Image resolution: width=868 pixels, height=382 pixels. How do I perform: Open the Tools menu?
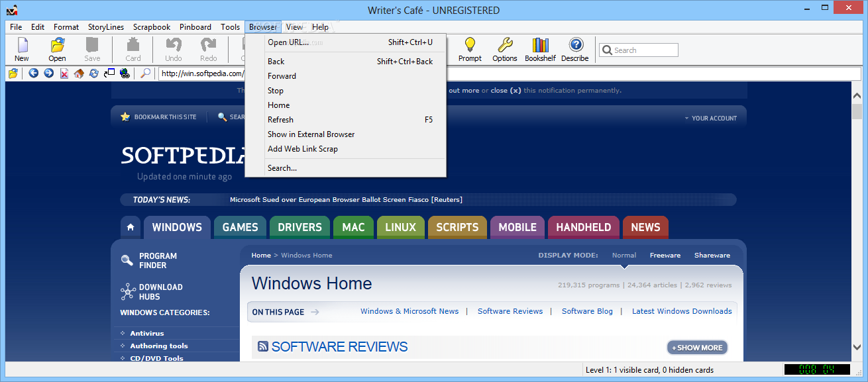tap(231, 27)
